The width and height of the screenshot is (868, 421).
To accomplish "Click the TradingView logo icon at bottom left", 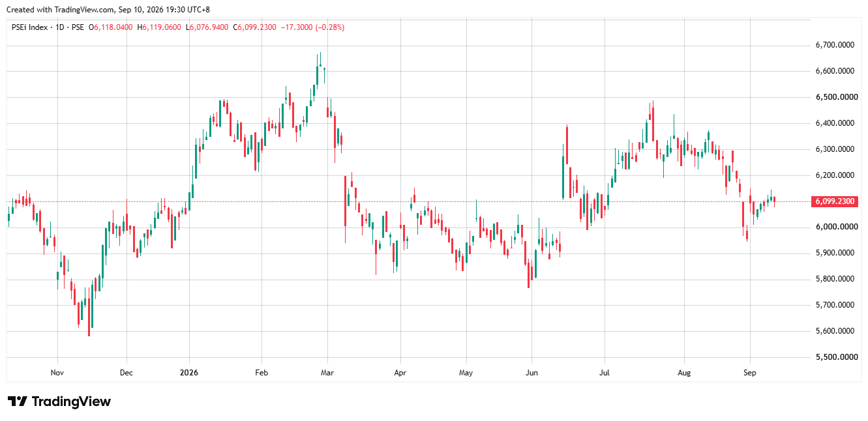I will coord(17,401).
